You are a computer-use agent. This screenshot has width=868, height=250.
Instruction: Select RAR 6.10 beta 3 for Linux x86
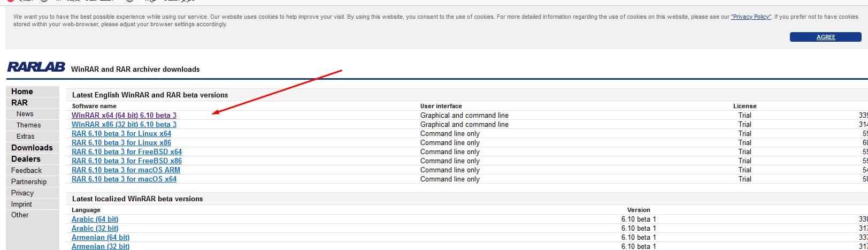121,143
